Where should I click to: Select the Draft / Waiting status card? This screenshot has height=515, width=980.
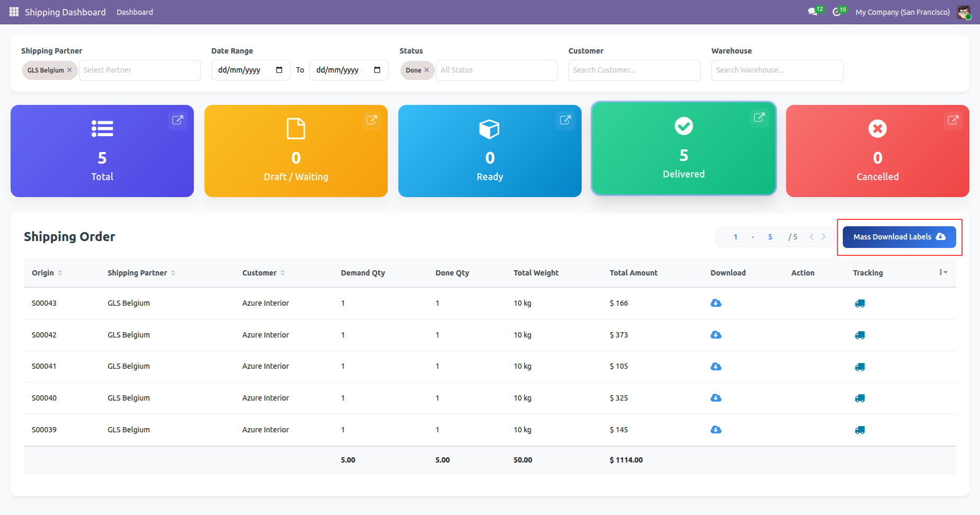(296, 151)
